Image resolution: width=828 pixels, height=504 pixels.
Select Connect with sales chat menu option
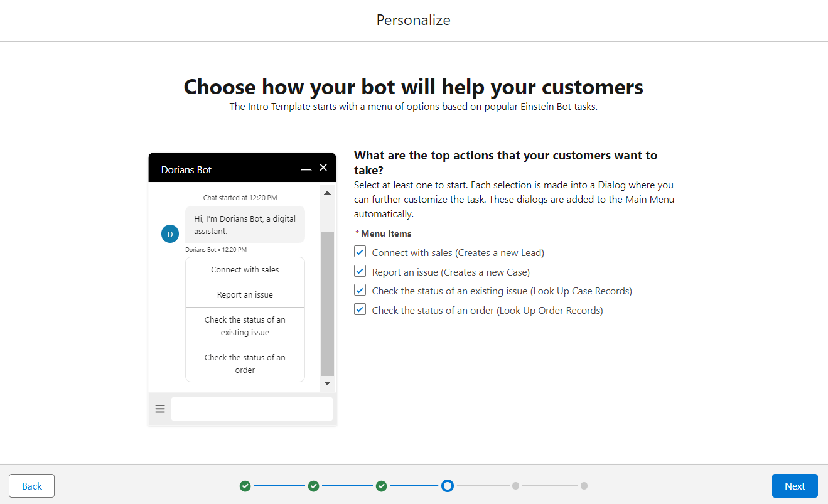pos(245,269)
